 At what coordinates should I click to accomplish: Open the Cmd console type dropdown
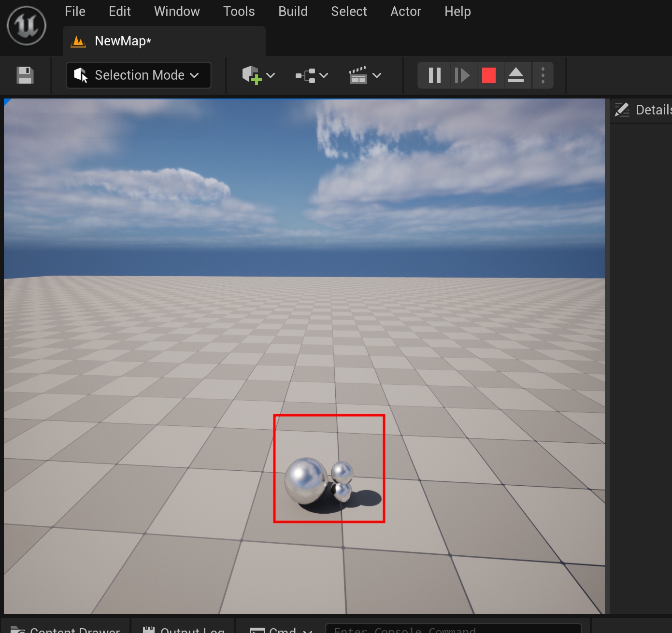pyautogui.click(x=281, y=629)
